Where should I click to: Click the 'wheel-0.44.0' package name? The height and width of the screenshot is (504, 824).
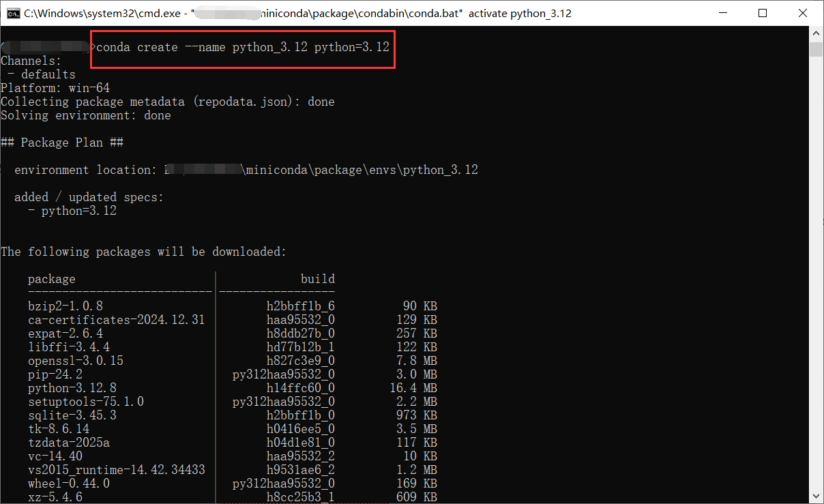click(x=69, y=484)
